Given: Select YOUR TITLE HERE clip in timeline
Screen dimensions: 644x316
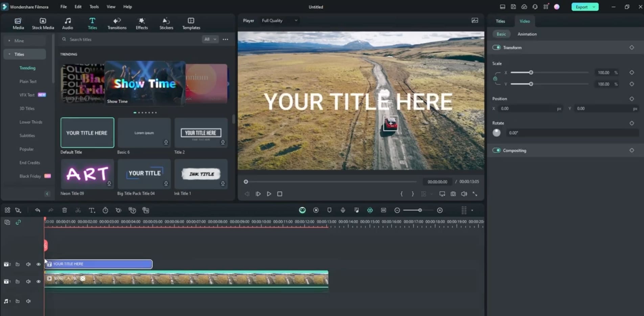Looking at the screenshot, I should coord(98,264).
